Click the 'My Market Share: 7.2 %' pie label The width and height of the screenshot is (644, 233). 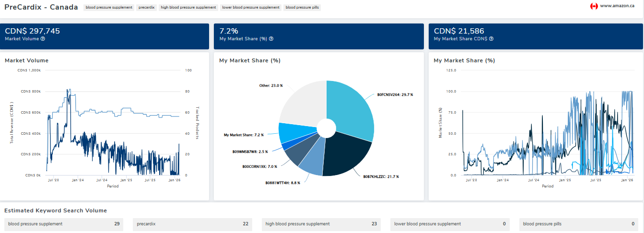244,135
